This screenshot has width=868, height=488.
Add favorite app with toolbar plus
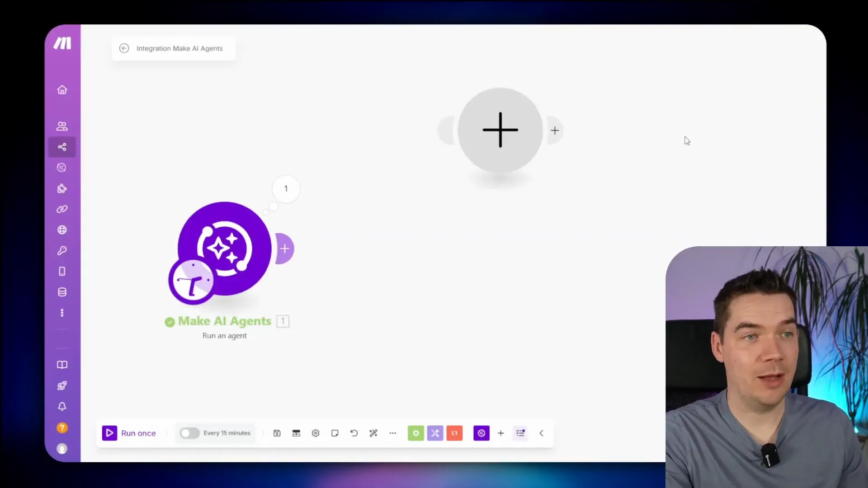click(x=501, y=433)
